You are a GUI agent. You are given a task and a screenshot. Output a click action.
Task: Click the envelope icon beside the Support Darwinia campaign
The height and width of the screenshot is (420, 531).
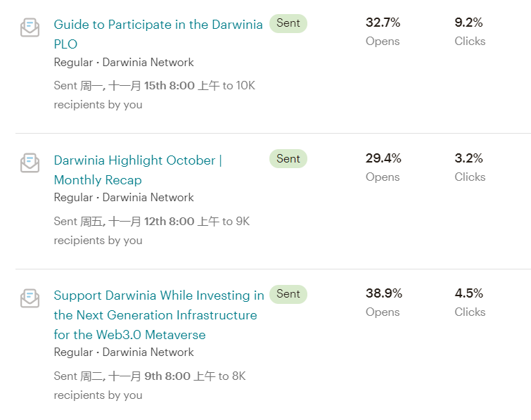[30, 298]
